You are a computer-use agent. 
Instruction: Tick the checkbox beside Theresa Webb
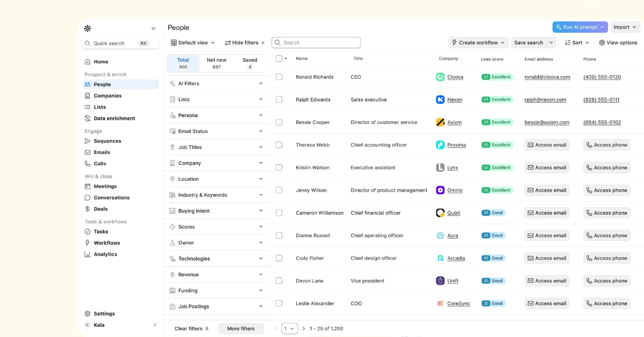[279, 145]
